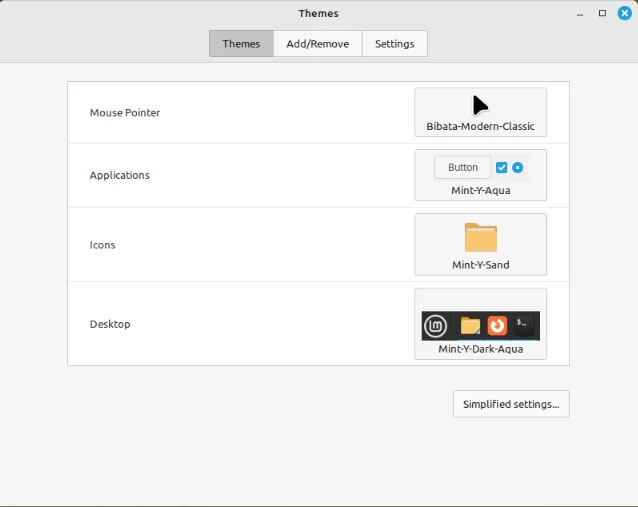
Task: Maximize the Themes window
Action: (602, 13)
